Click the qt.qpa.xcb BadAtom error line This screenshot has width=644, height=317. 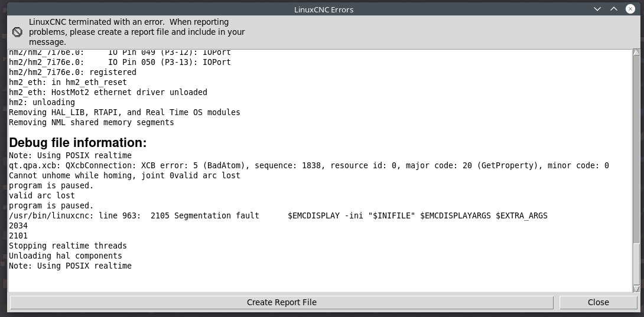pos(309,165)
